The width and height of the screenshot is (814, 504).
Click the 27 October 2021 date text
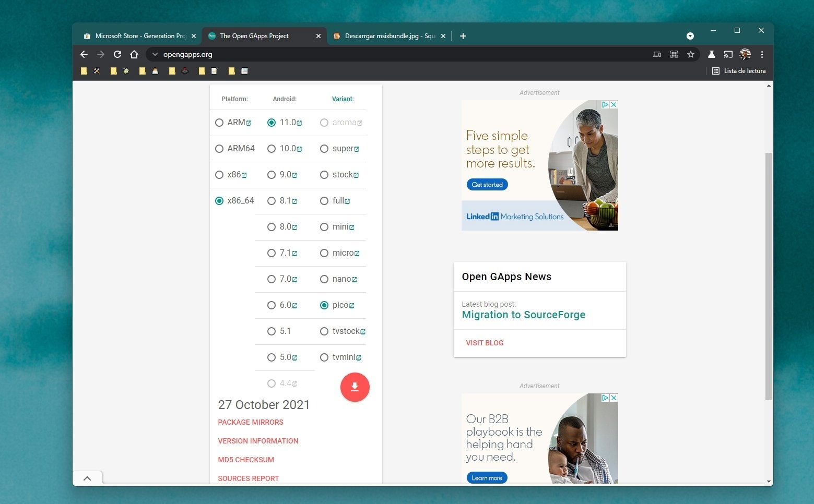(264, 405)
